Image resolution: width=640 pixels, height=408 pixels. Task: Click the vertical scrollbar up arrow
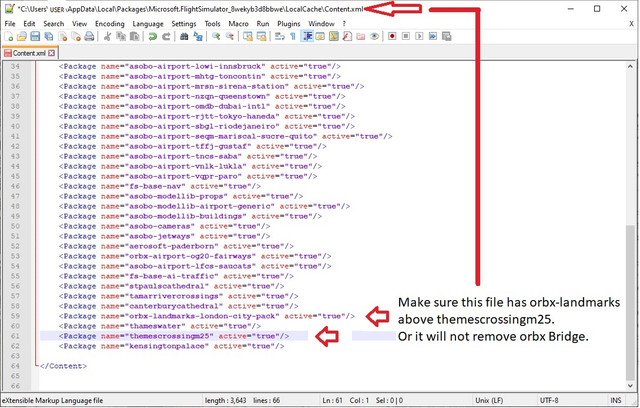630,67
